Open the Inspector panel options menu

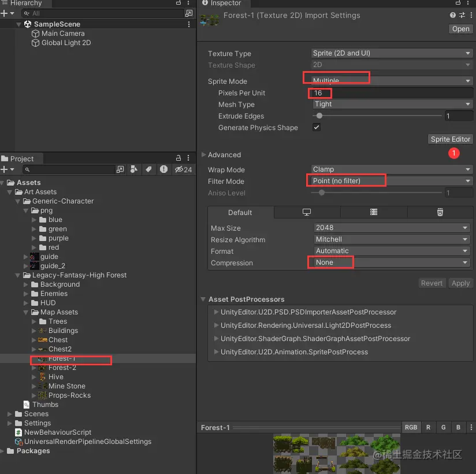[x=468, y=3]
